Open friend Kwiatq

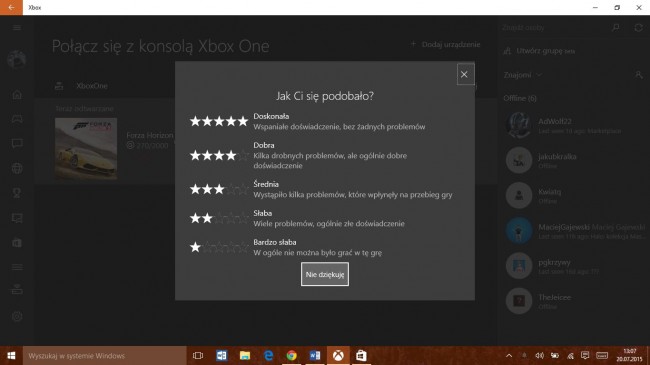(574, 195)
